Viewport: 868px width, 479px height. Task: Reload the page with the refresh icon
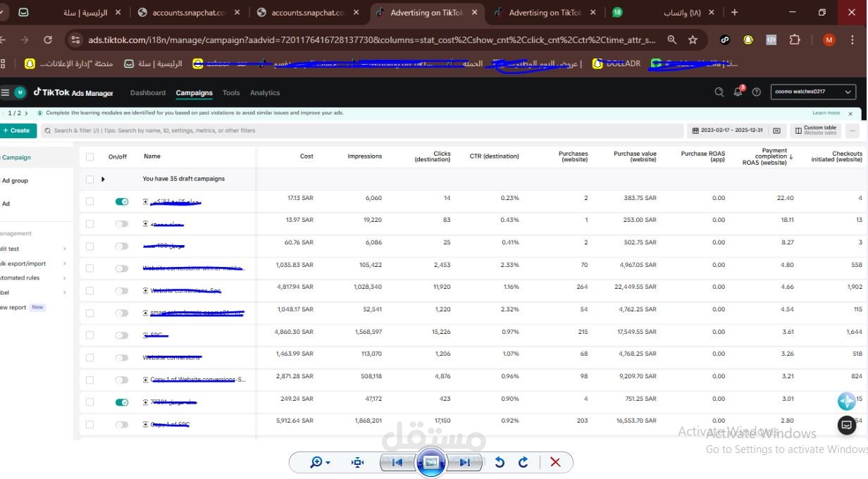tap(48, 40)
